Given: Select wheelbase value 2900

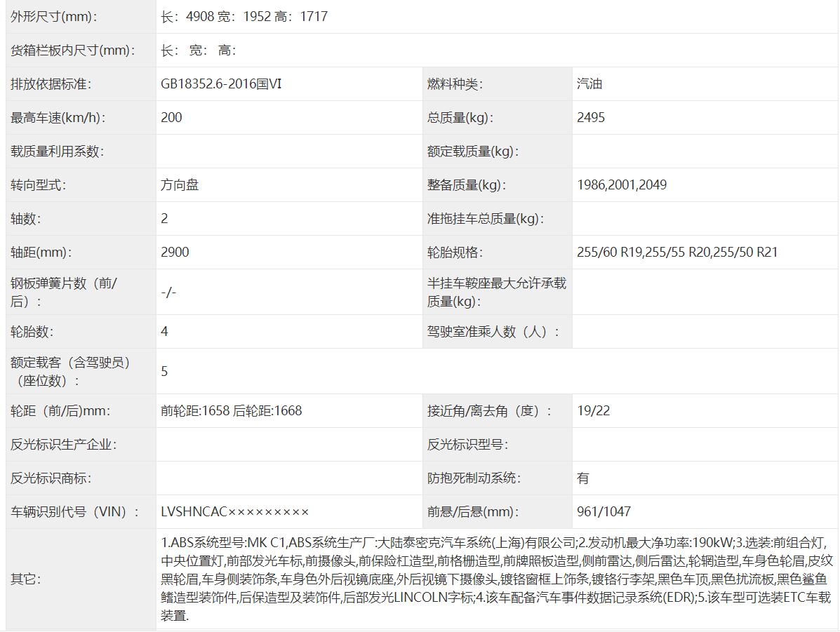Looking at the screenshot, I should pyautogui.click(x=175, y=253).
